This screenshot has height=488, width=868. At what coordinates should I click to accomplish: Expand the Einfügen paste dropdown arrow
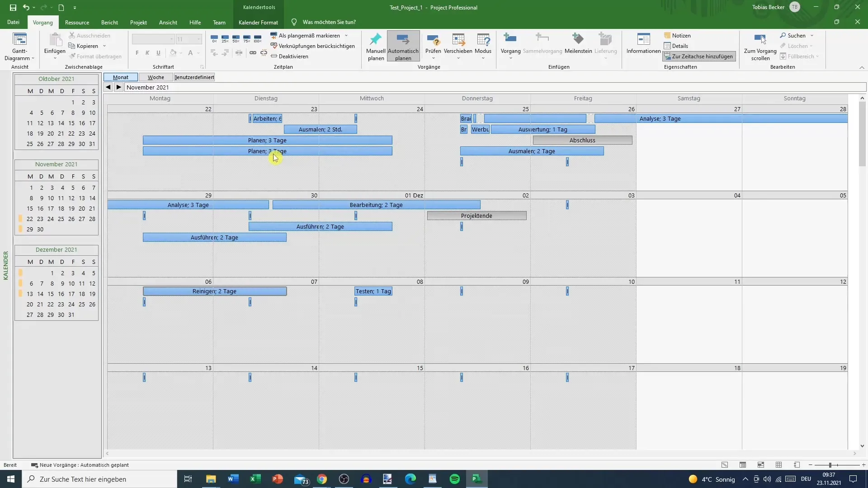(x=55, y=58)
